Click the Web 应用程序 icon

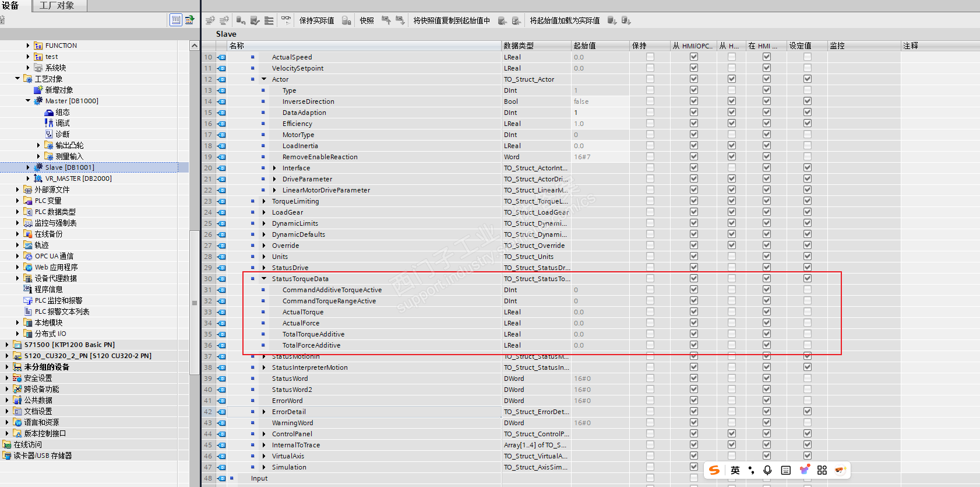(28, 267)
